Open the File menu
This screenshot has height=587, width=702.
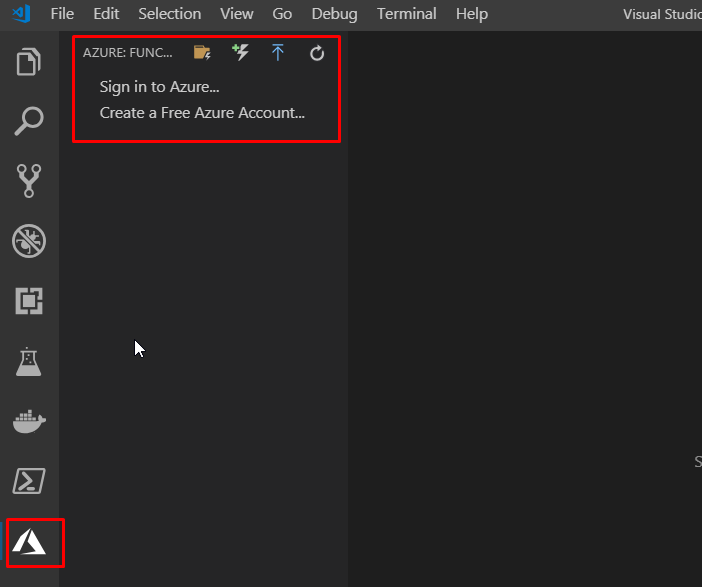click(62, 14)
